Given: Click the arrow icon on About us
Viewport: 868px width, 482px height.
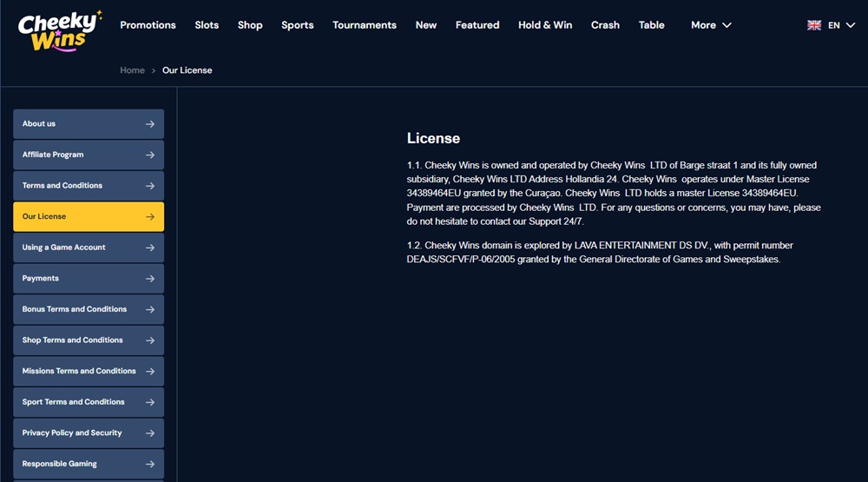Looking at the screenshot, I should pos(150,124).
